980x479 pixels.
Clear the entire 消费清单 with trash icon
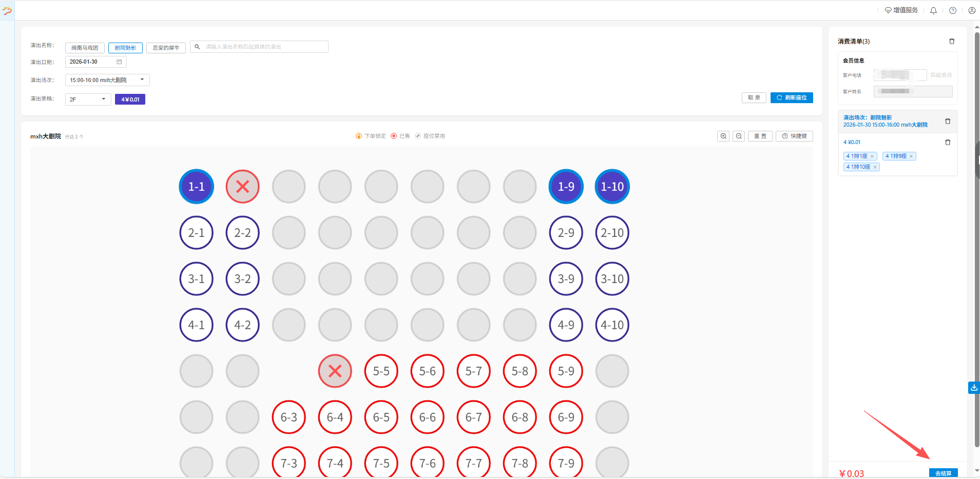coord(952,41)
